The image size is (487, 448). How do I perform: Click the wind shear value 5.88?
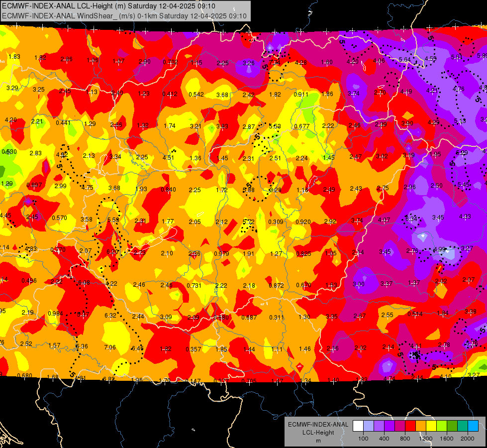[x=249, y=190]
